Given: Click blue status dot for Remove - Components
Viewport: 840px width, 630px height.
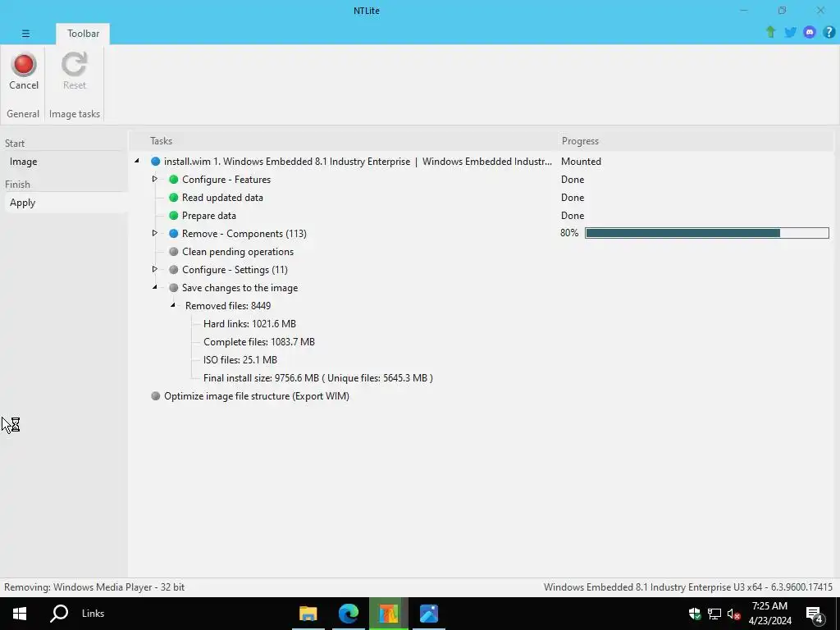Looking at the screenshot, I should 174,234.
